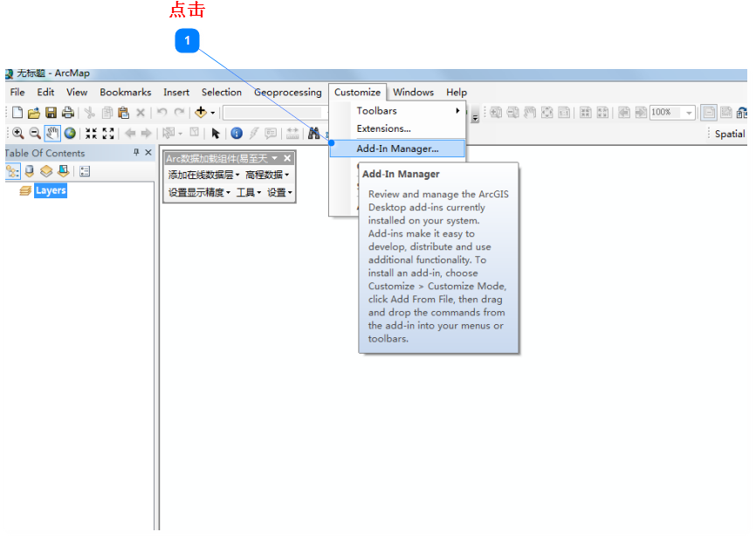
Task: Switch contents to List By Visibility
Action: point(46,171)
